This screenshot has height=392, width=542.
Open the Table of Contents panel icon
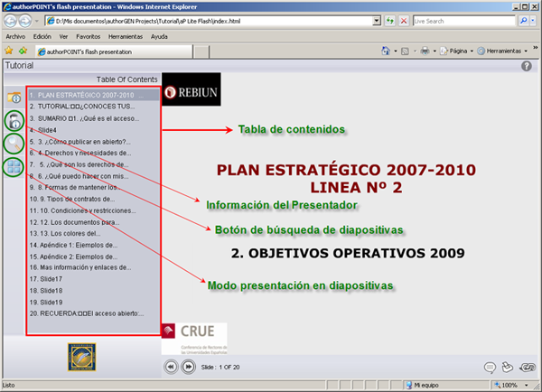click(x=14, y=98)
